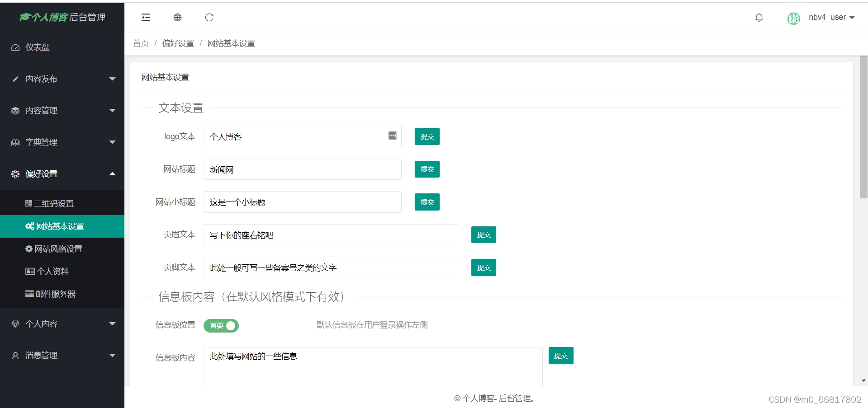
Task: Toggle the 信息板位置 primary position switch
Action: tap(221, 325)
